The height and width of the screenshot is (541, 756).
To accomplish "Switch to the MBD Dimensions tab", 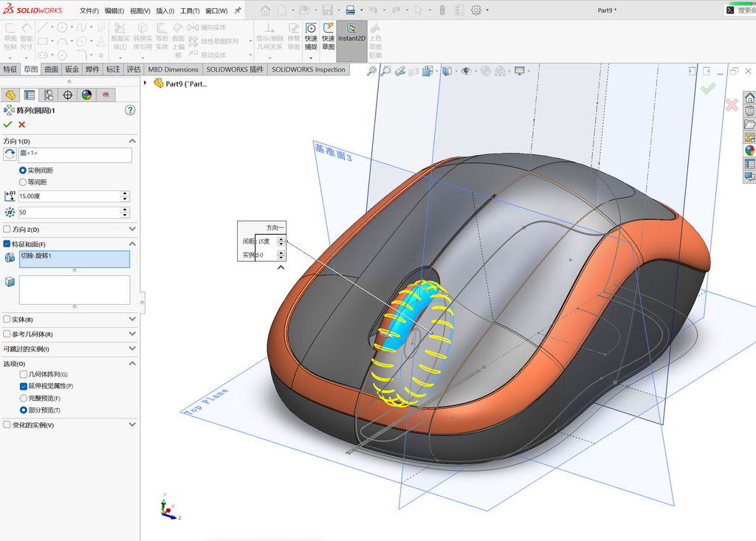I will [173, 69].
